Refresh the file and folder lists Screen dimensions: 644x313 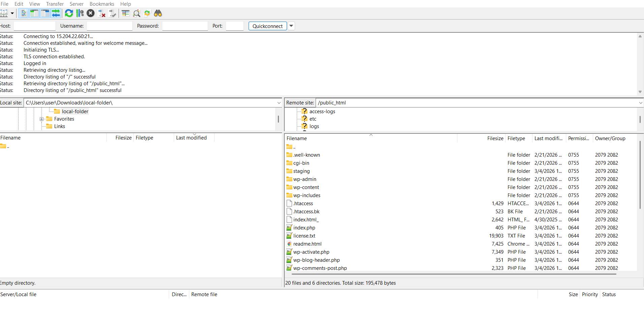(69, 13)
